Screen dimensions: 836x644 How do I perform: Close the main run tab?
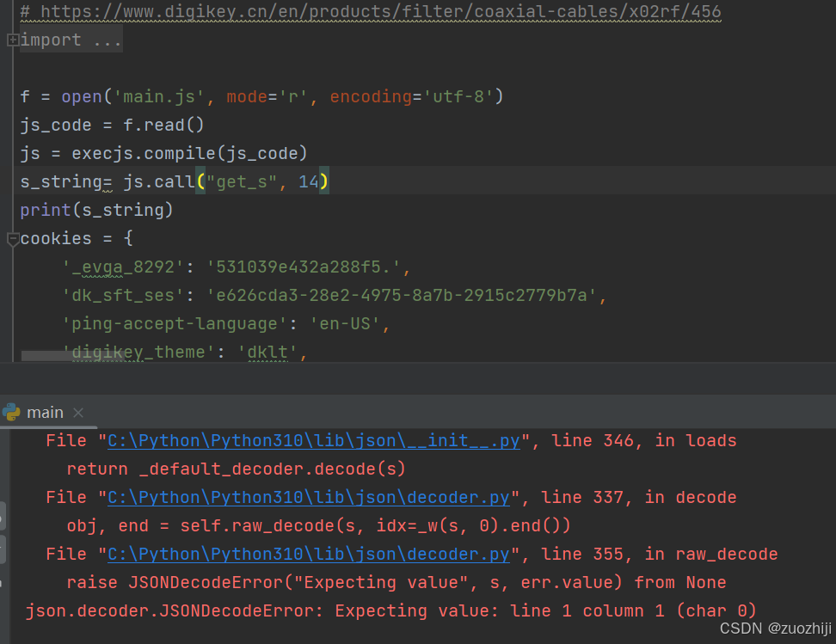(x=77, y=413)
